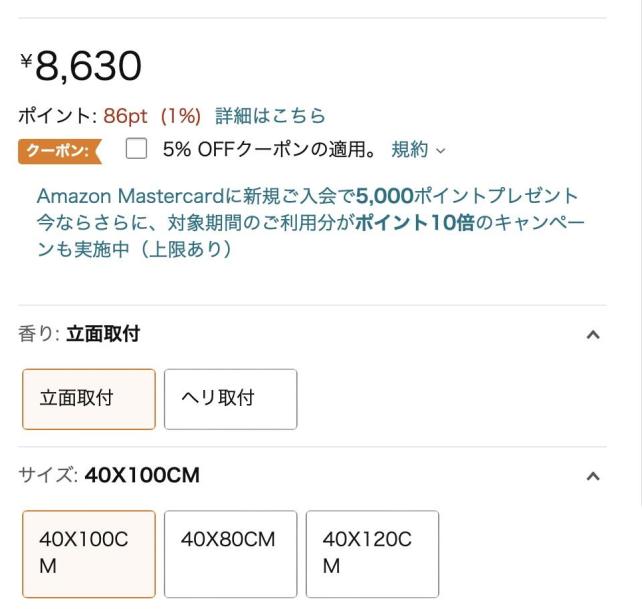Open the 規約 coupon terms link
Image resolution: width=642 pixels, height=609 pixels.
409,150
